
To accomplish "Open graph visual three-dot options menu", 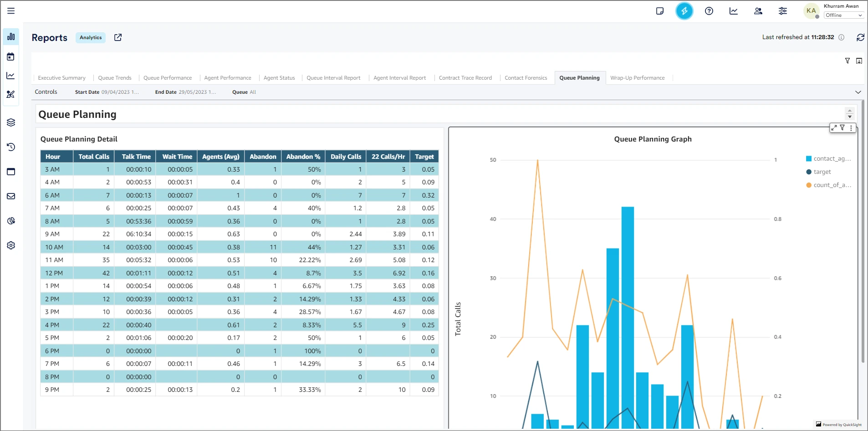I will pyautogui.click(x=851, y=128).
